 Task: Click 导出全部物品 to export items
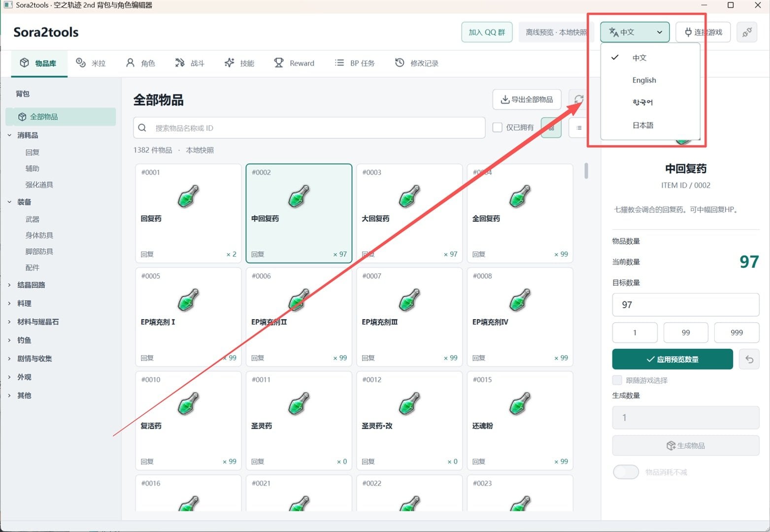click(527, 100)
